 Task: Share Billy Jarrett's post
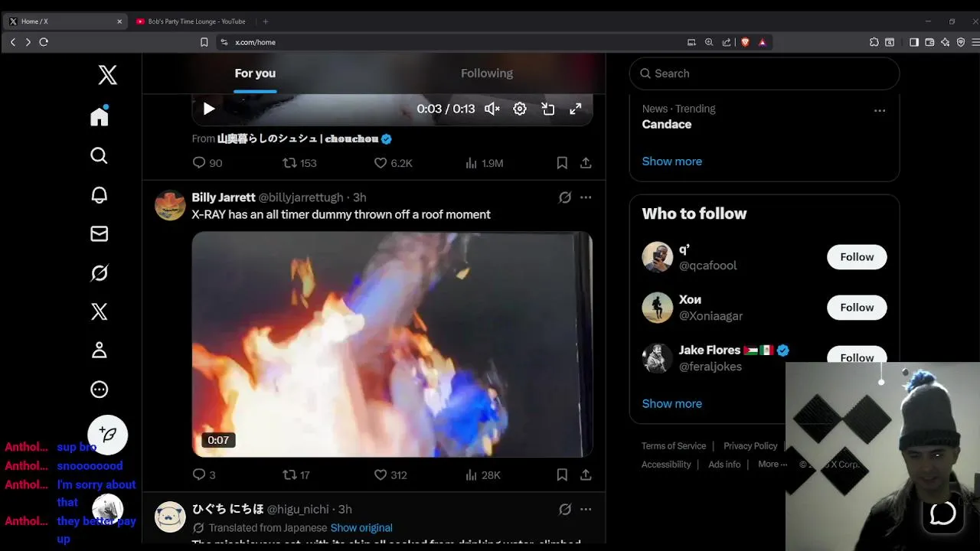(586, 475)
